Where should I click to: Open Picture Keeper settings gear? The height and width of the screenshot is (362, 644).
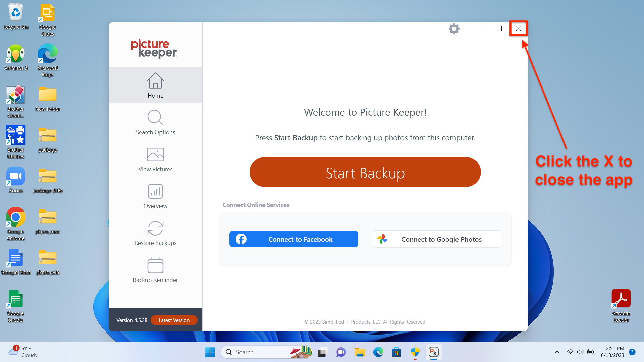pyautogui.click(x=454, y=28)
